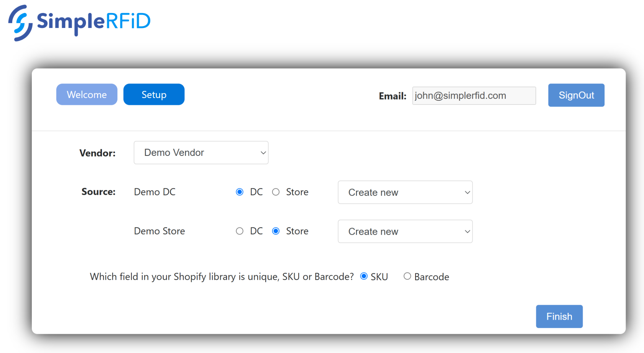The image size is (644, 353).
Task: Select DC radio for Demo Store source
Action: click(240, 231)
